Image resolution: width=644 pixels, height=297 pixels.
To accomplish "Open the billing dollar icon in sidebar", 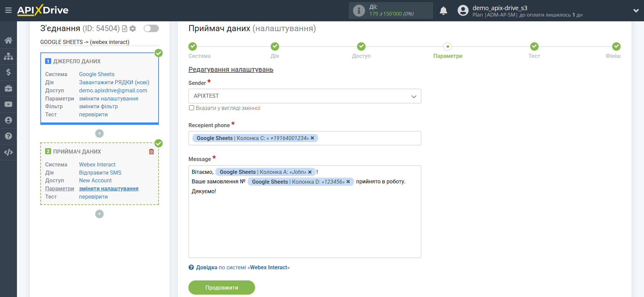I will point(8,72).
